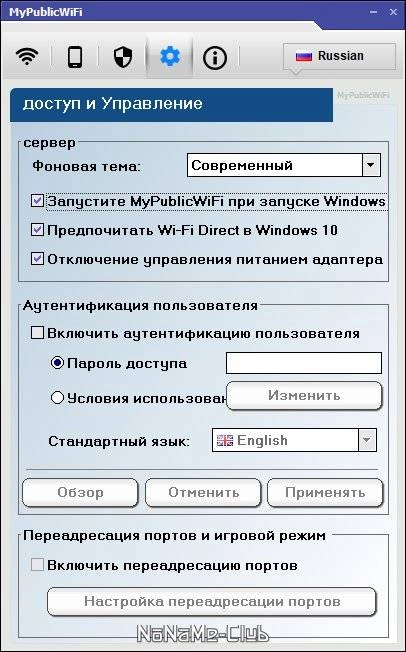Select the Условия использования radio button
Image resolution: width=406 pixels, height=652 pixels.
click(57, 398)
